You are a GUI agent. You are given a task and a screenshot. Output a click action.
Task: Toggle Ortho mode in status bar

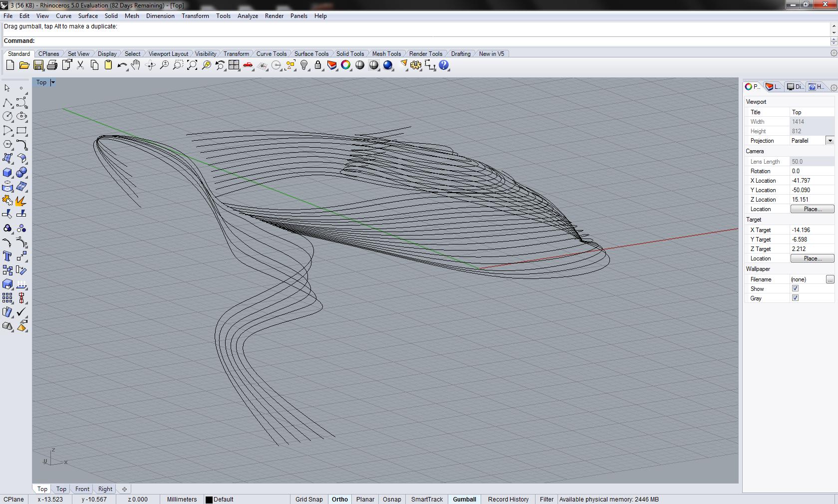point(340,499)
